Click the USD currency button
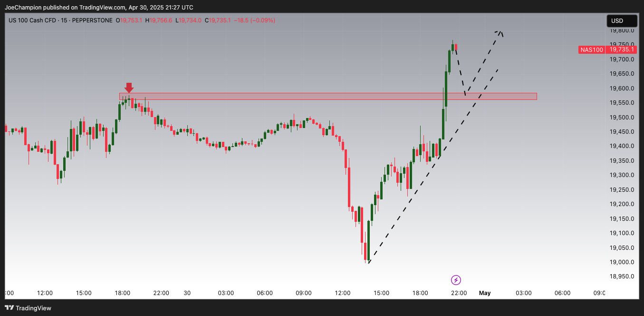Image resolution: width=644 pixels, height=316 pixels. tap(622, 21)
